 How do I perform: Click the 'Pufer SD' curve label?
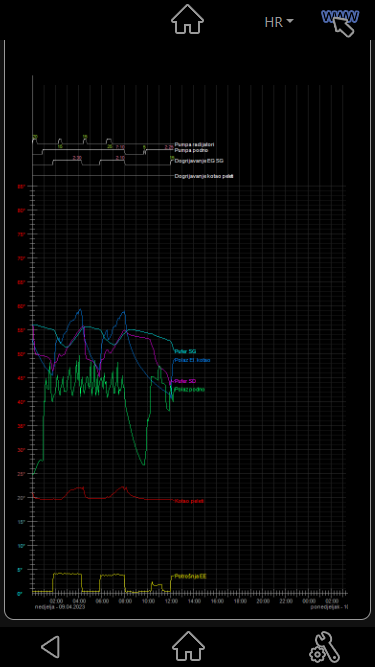coord(185,381)
